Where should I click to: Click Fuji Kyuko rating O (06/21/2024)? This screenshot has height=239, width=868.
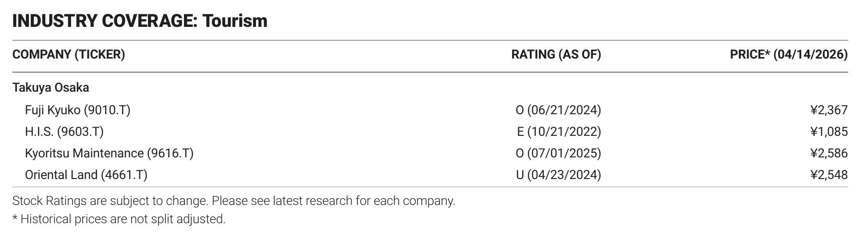[x=558, y=110]
